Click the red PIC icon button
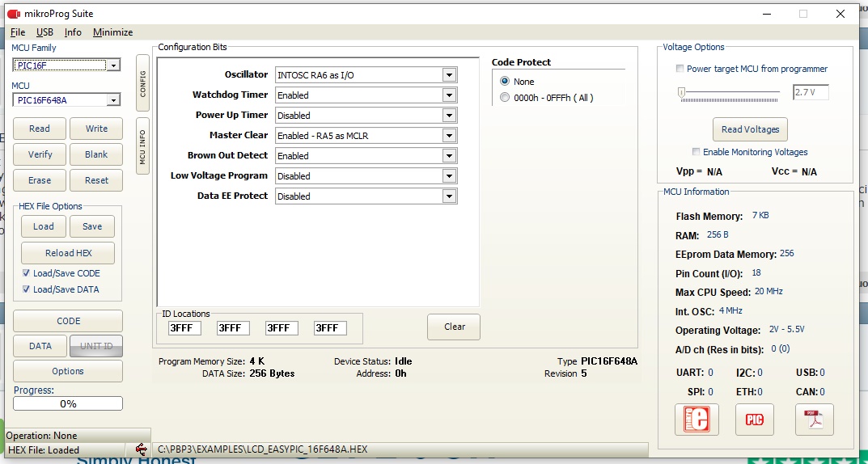The height and width of the screenshot is (464, 868). point(755,420)
